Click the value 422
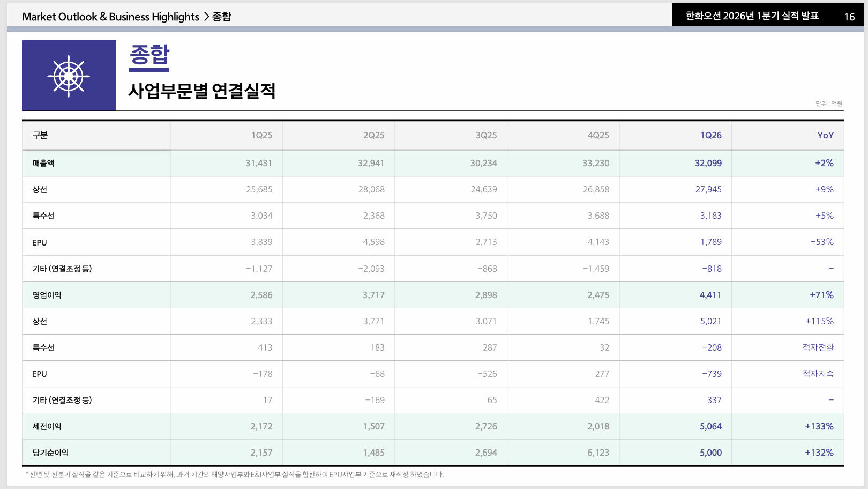 602,400
